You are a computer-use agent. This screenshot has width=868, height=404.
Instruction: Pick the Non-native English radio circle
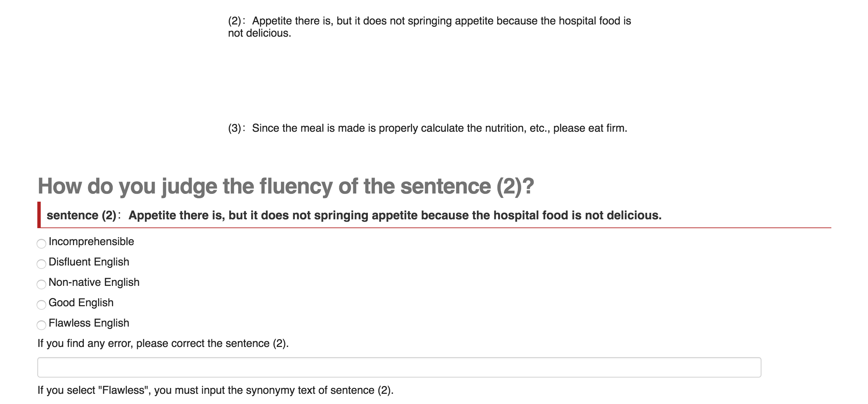[41, 284]
